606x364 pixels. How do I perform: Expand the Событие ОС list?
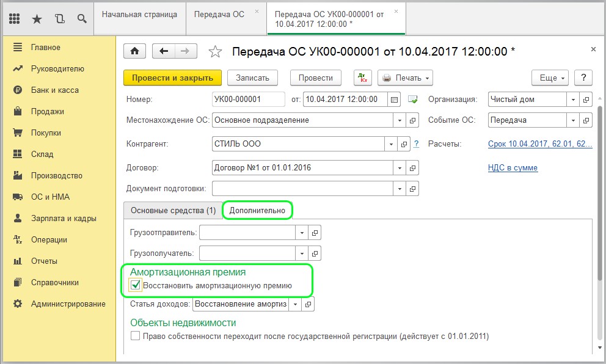click(x=572, y=120)
